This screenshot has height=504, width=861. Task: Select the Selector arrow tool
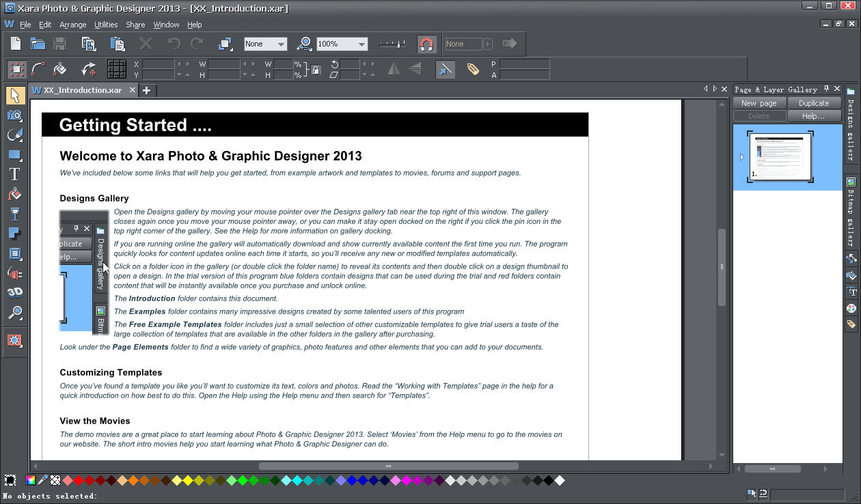point(15,95)
